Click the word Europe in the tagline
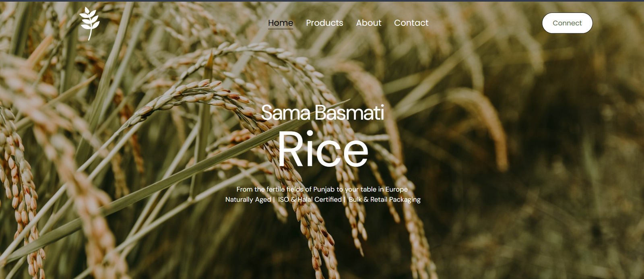The image size is (644, 279). point(396,189)
